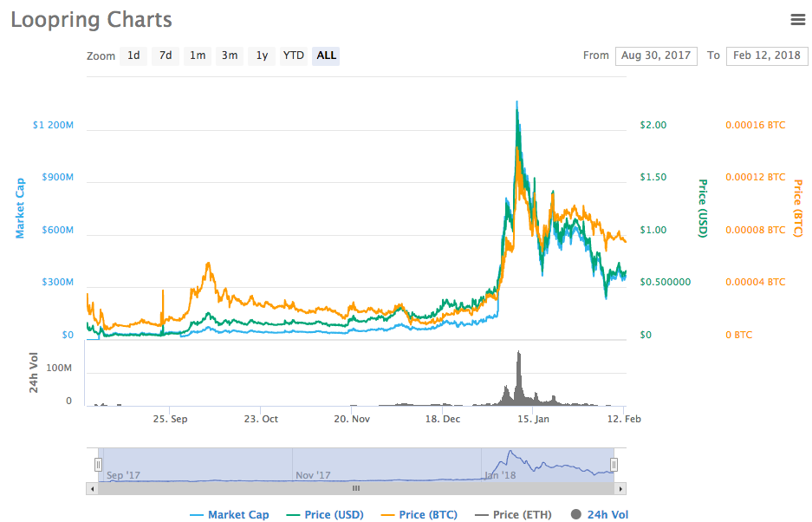Set zoom range to 1m
This screenshot has height=522, width=812.
(198, 55)
